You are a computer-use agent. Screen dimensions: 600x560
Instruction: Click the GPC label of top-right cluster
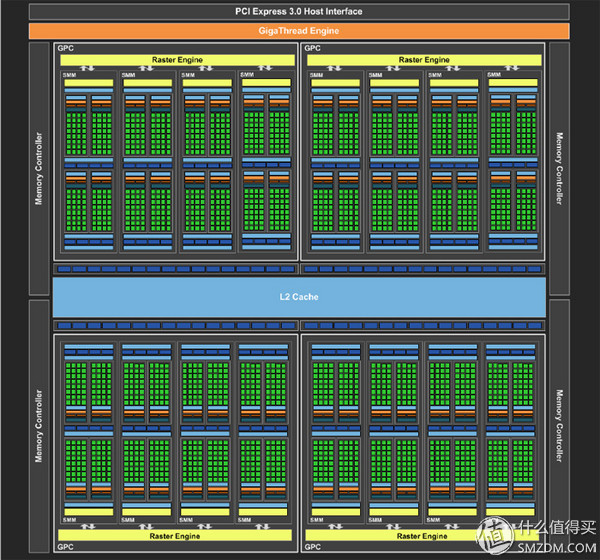312,48
